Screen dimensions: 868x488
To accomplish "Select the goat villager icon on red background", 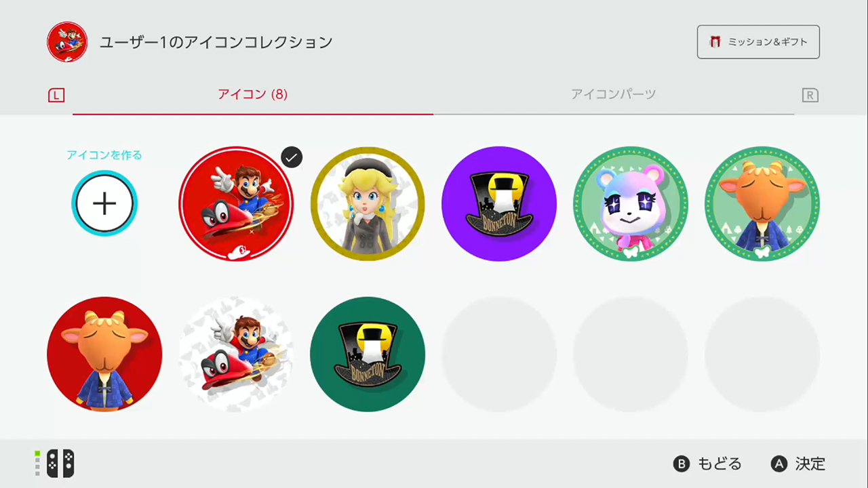I will 104,354.
